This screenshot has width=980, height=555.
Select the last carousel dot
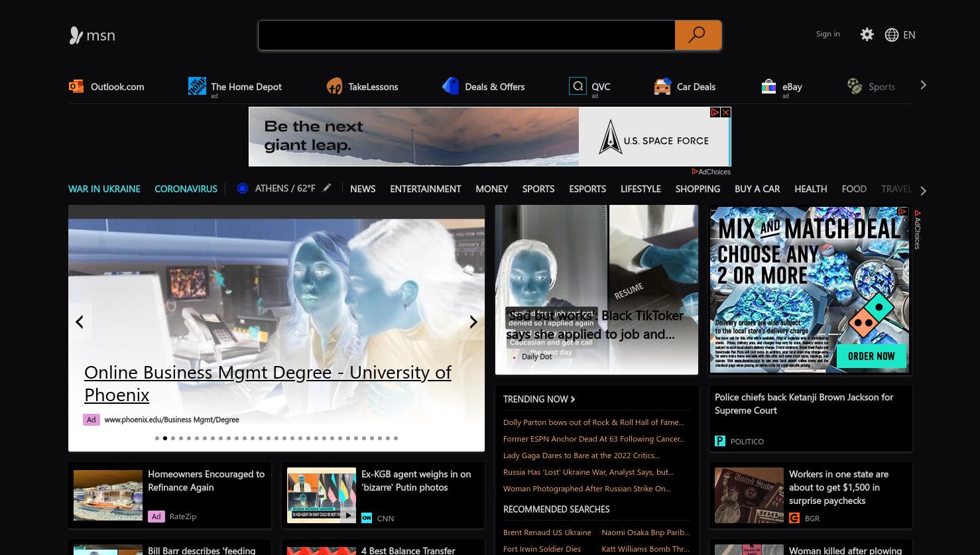tap(396, 438)
